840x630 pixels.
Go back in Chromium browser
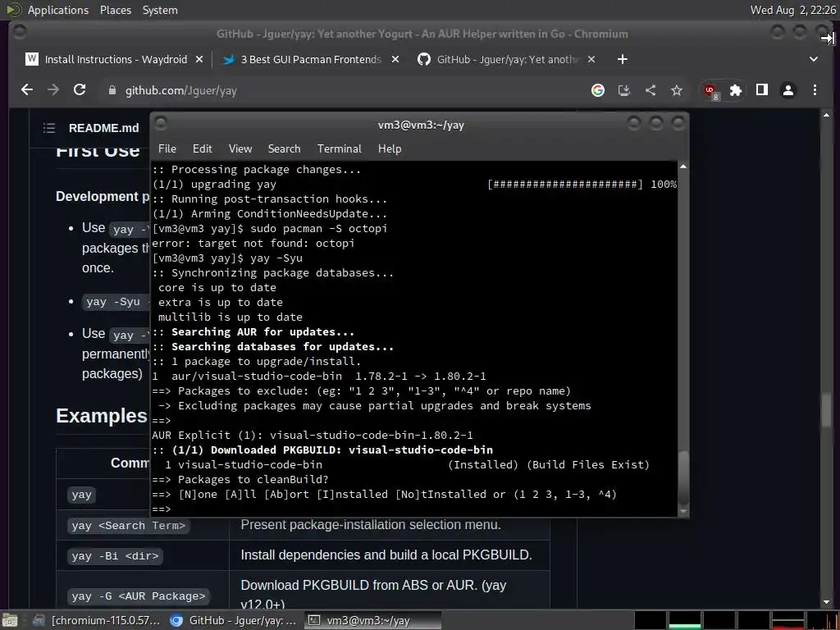click(x=27, y=90)
